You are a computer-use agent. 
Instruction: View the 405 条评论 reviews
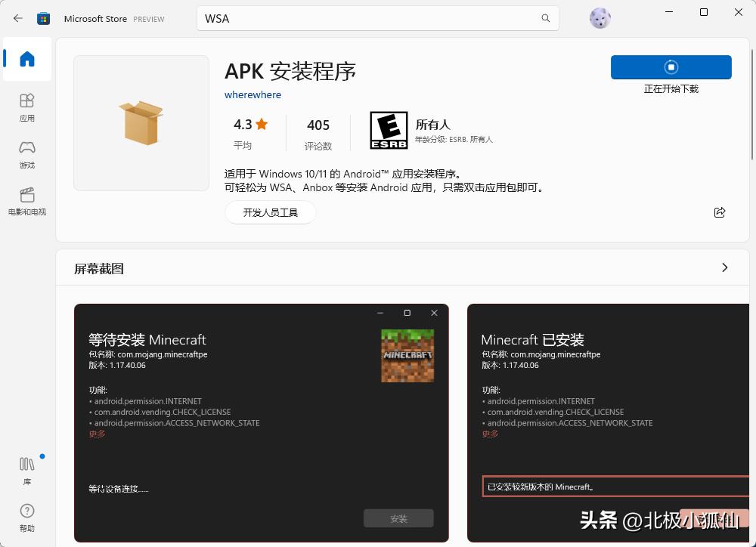318,133
